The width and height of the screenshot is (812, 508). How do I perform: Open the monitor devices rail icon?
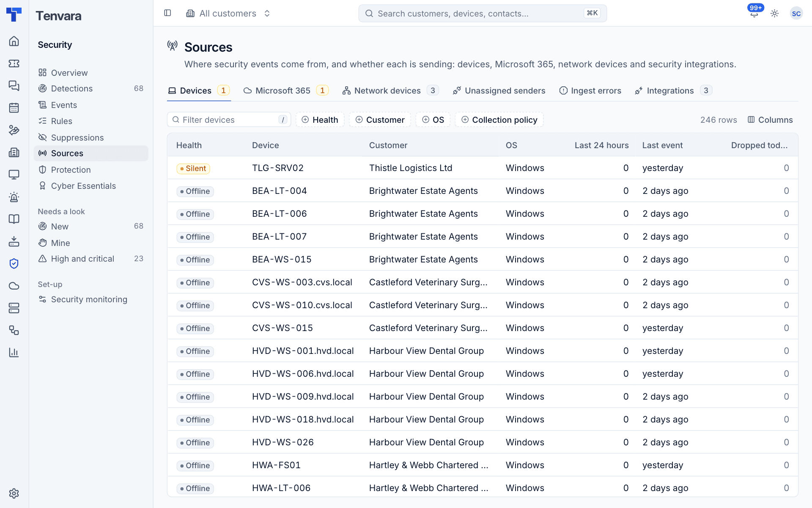[14, 174]
